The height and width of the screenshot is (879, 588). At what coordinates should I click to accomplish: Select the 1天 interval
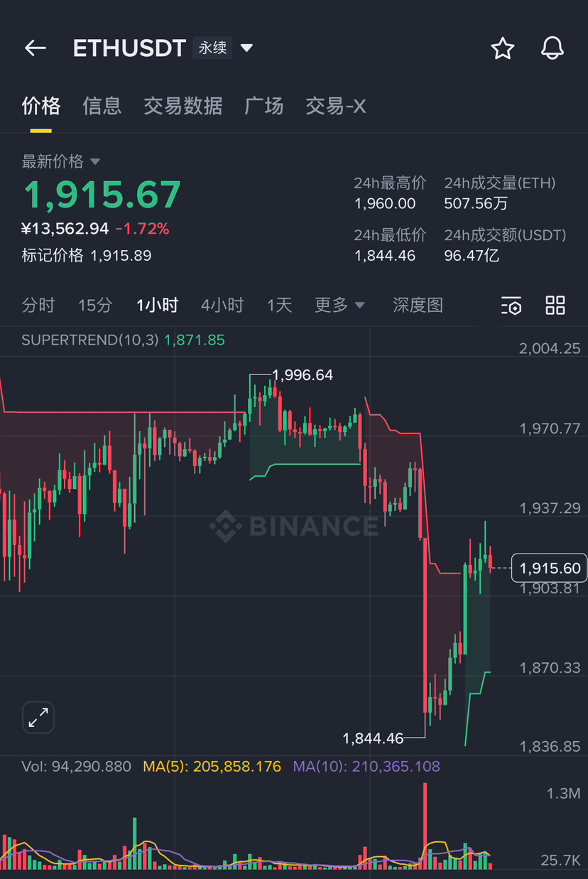280,306
